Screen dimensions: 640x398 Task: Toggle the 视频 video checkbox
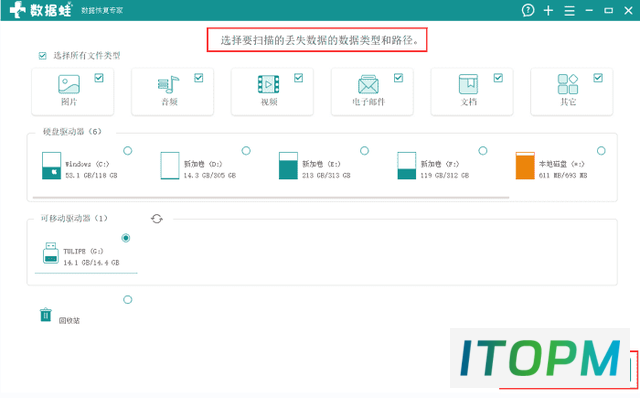tap(298, 78)
